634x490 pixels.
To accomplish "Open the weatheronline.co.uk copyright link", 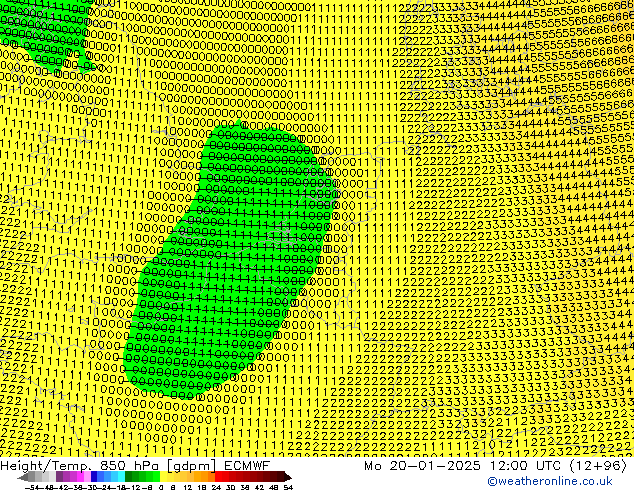I will pyautogui.click(x=550, y=481).
